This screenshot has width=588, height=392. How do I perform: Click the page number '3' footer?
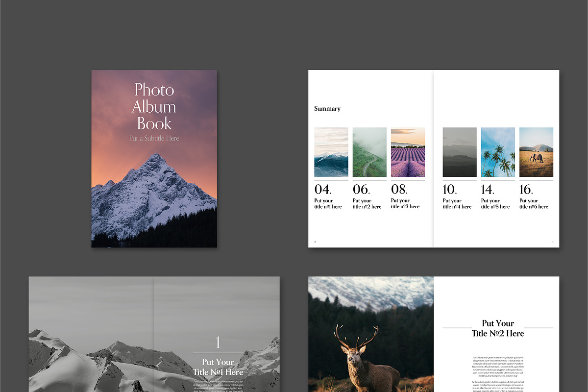click(x=553, y=242)
